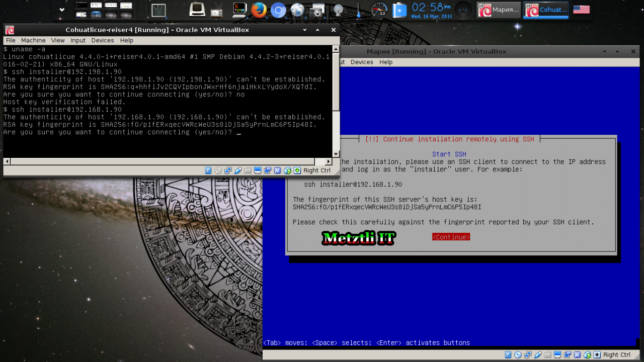Open XTerm launcher in top panel

pos(239,10)
